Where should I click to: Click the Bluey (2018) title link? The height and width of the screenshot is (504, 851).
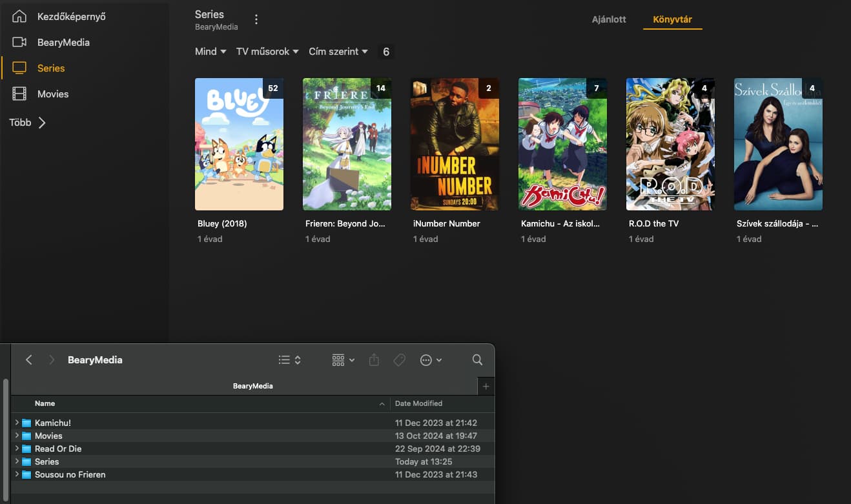pos(222,223)
